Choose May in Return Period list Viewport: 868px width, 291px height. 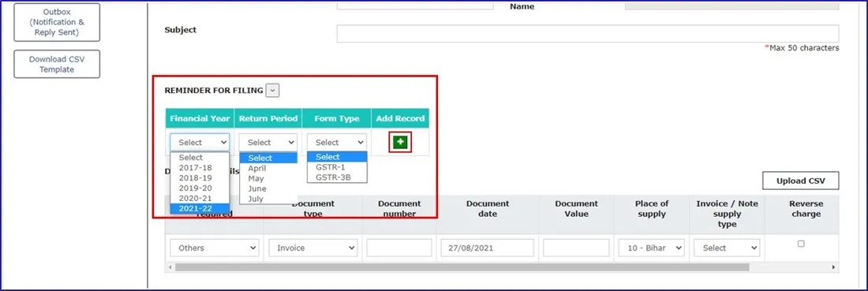[268, 179]
